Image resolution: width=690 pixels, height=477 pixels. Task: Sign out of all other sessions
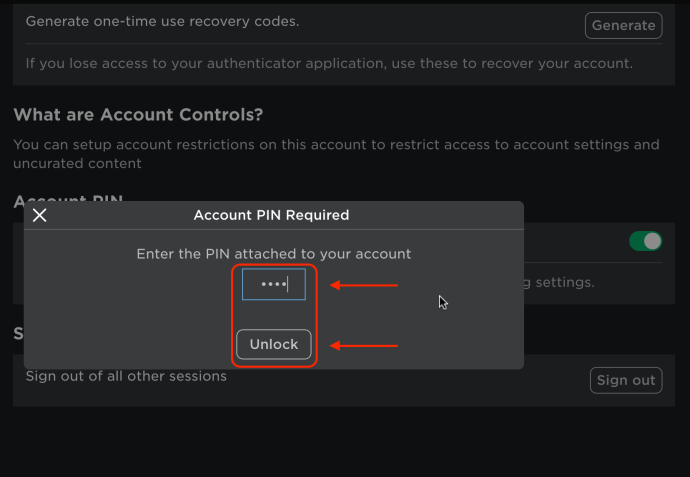coord(626,380)
